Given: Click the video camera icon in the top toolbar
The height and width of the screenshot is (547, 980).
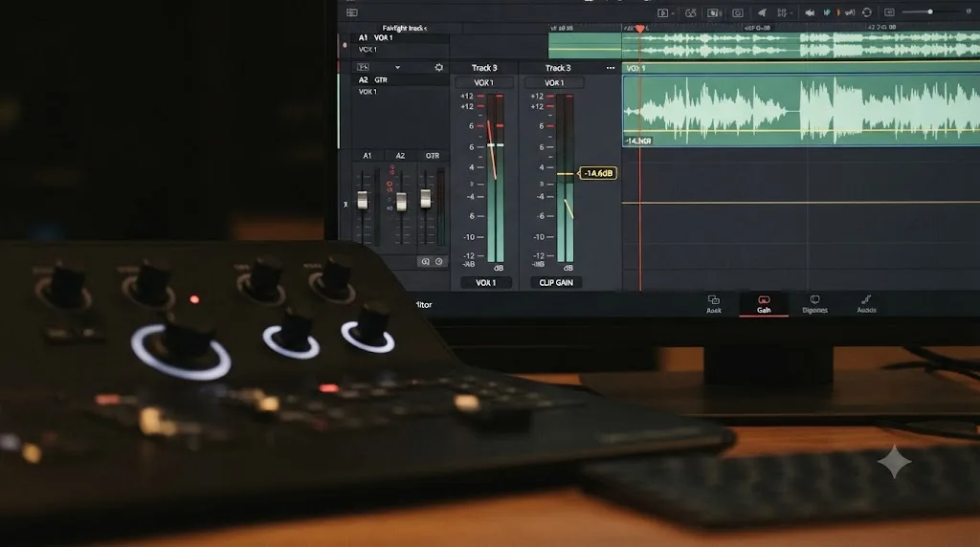Looking at the screenshot, I should tap(714, 12).
